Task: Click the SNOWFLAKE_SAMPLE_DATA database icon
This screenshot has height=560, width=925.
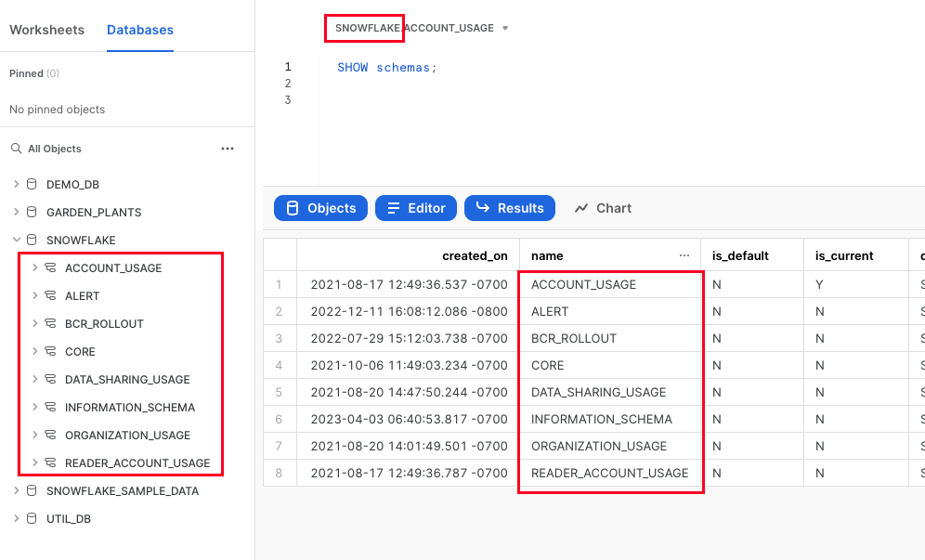Action: (x=32, y=490)
